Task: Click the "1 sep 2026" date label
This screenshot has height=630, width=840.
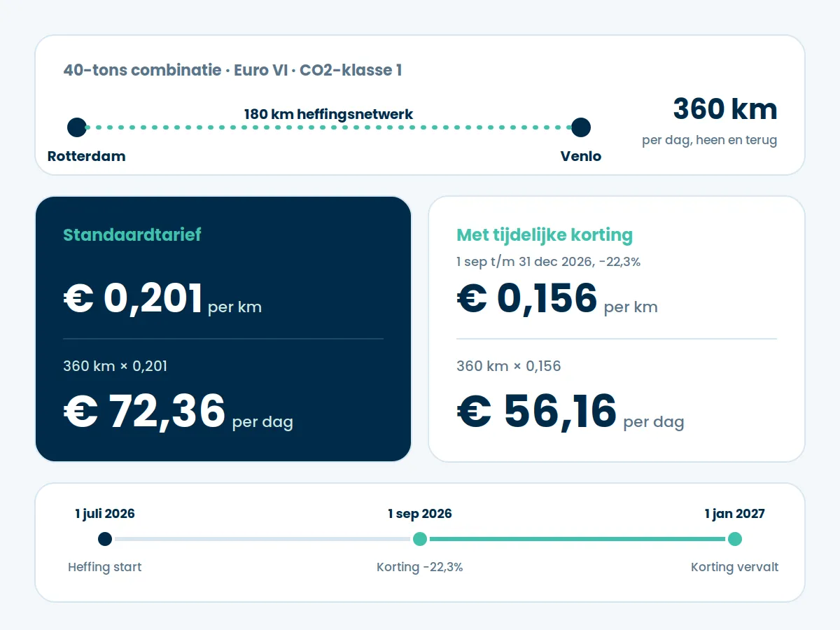Action: 420,514
